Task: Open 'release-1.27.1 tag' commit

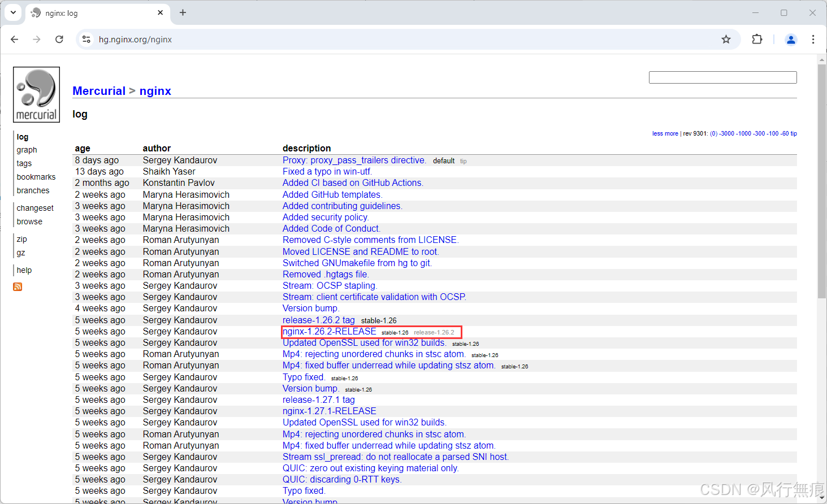Action: 319,400
